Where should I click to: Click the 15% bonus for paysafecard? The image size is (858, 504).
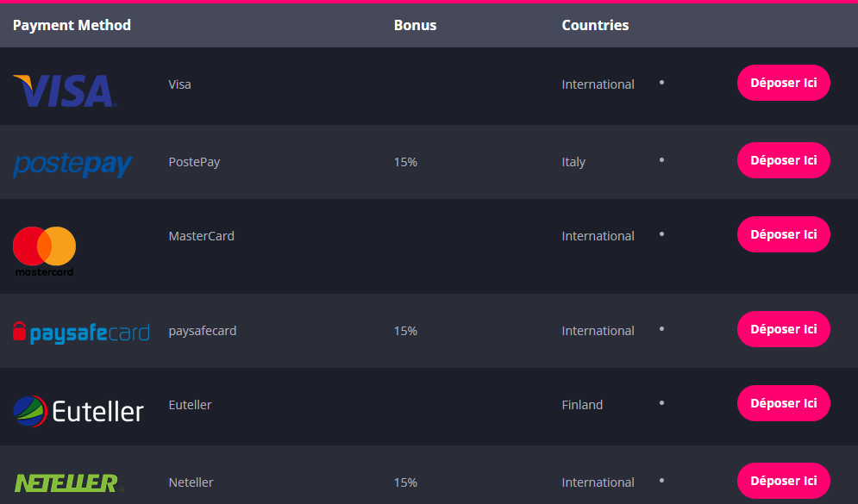[405, 331]
